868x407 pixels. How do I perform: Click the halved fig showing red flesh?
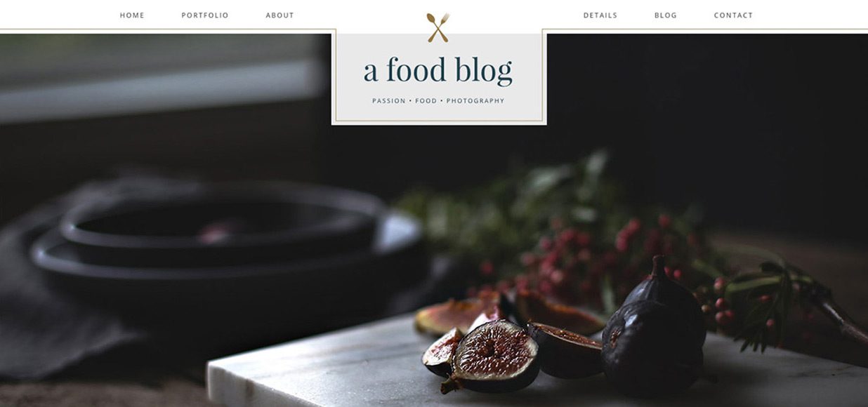coord(494,356)
